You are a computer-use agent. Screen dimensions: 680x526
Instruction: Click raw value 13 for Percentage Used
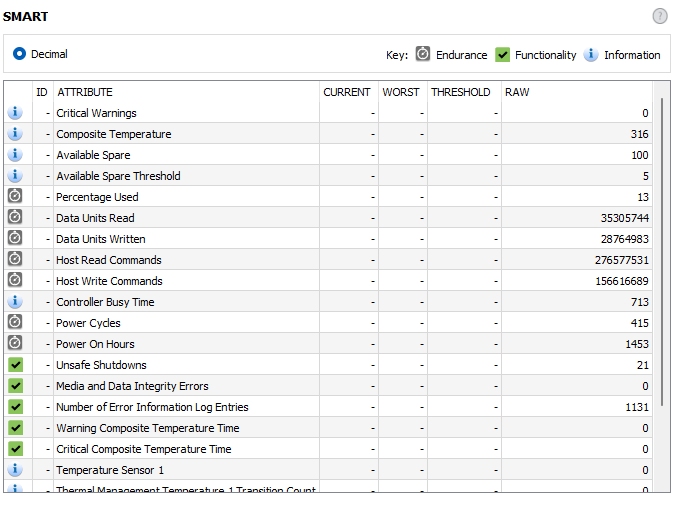tap(643, 197)
